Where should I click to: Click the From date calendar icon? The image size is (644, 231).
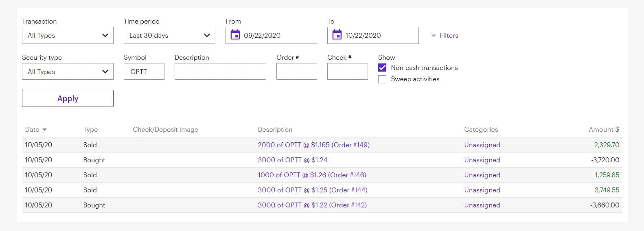click(235, 35)
